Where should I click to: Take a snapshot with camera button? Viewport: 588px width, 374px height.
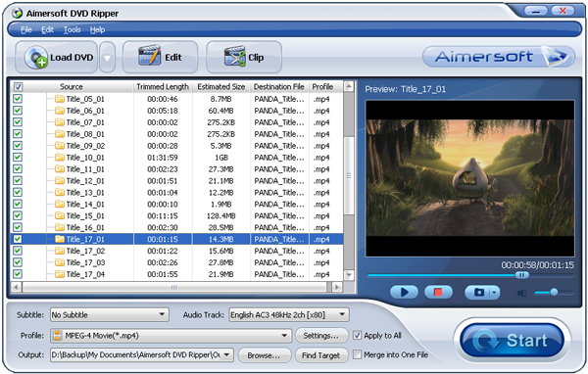(478, 292)
